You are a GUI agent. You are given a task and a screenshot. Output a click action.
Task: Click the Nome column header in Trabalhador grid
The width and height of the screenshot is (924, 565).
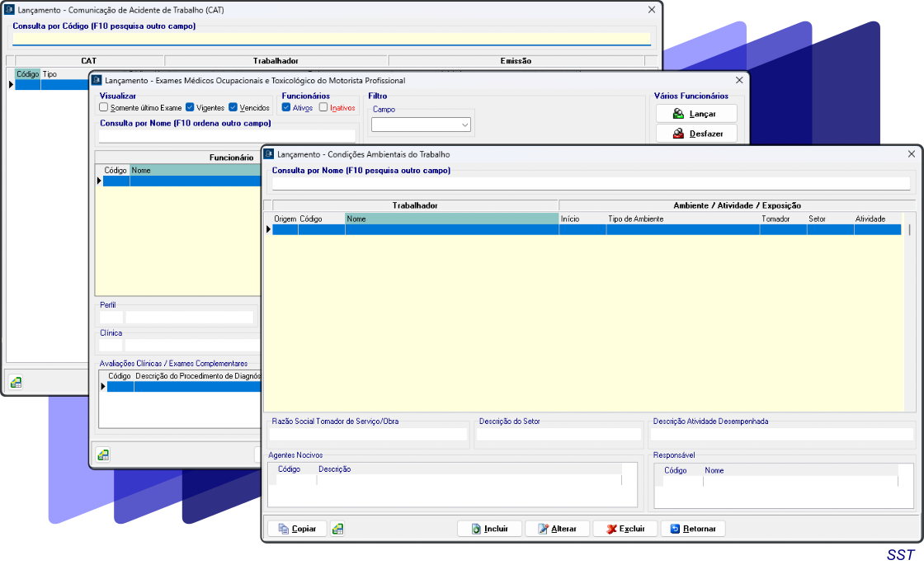click(451, 219)
